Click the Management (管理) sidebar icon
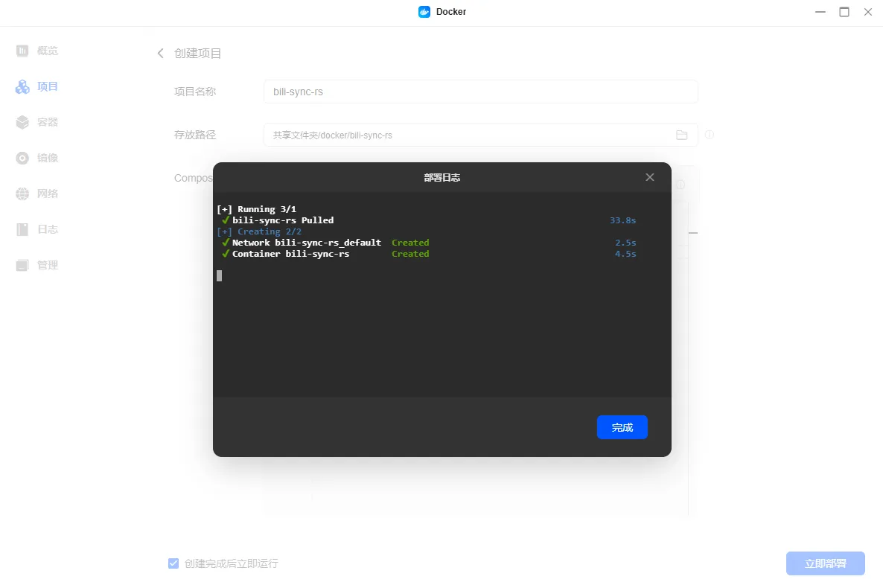This screenshot has height=588, width=883. pyautogui.click(x=22, y=265)
